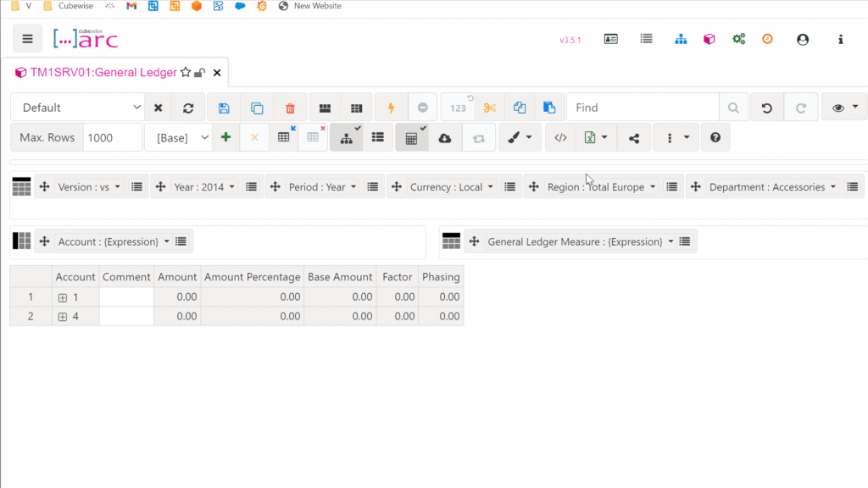
Task: Toggle the hierarchy tree view button
Action: 346,137
